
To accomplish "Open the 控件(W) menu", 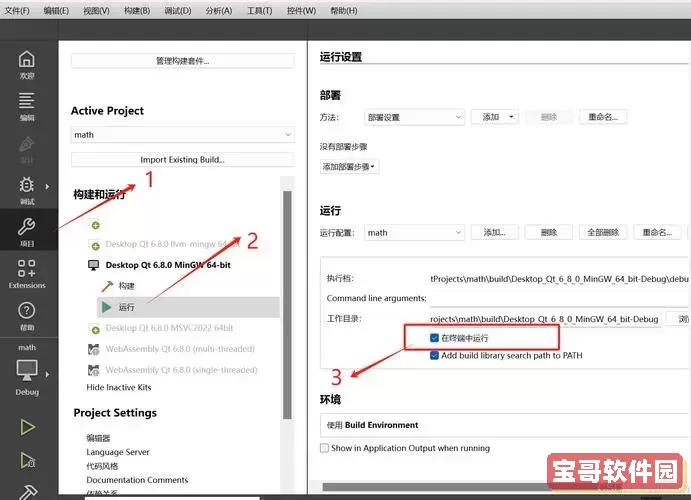I will pos(301,11).
